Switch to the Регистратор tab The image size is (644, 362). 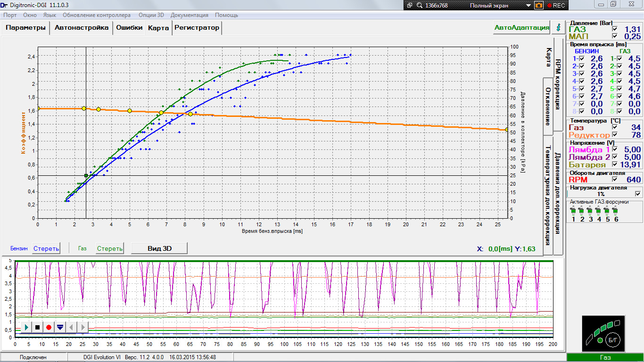coord(197,28)
